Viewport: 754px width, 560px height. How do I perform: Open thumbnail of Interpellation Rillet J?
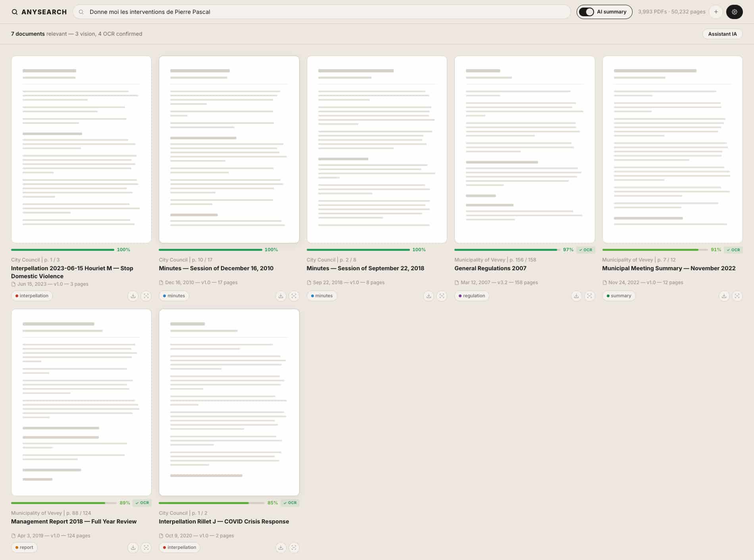229,402
